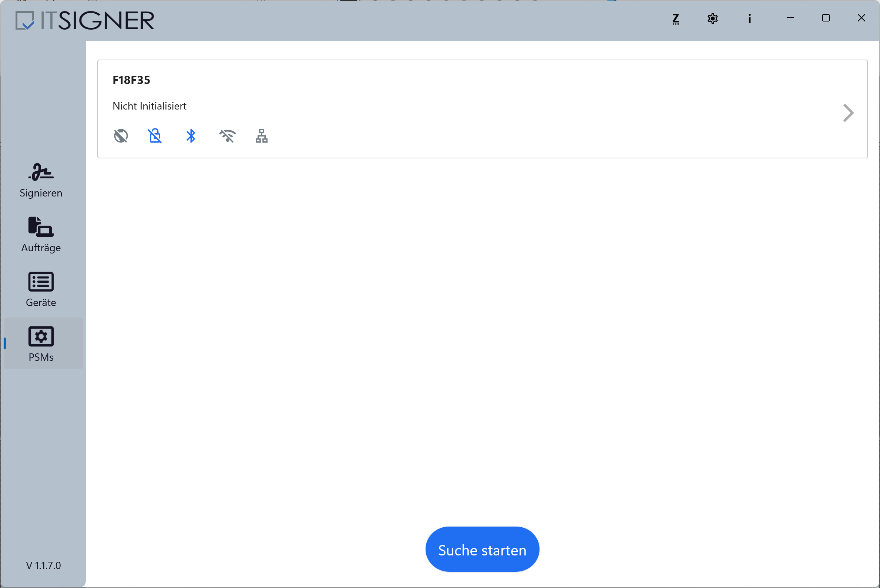Switch to the Signieren section
Viewport: 880px width, 588px height.
coord(41,180)
